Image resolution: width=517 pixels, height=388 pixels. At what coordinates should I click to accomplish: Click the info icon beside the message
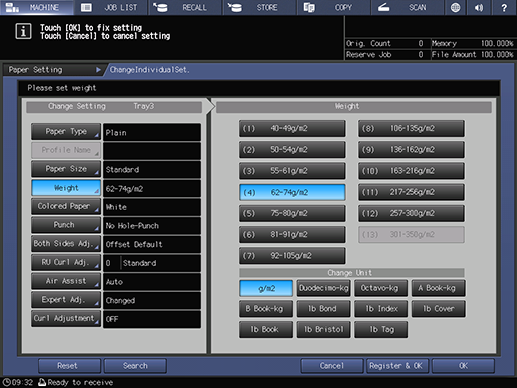coord(23,32)
